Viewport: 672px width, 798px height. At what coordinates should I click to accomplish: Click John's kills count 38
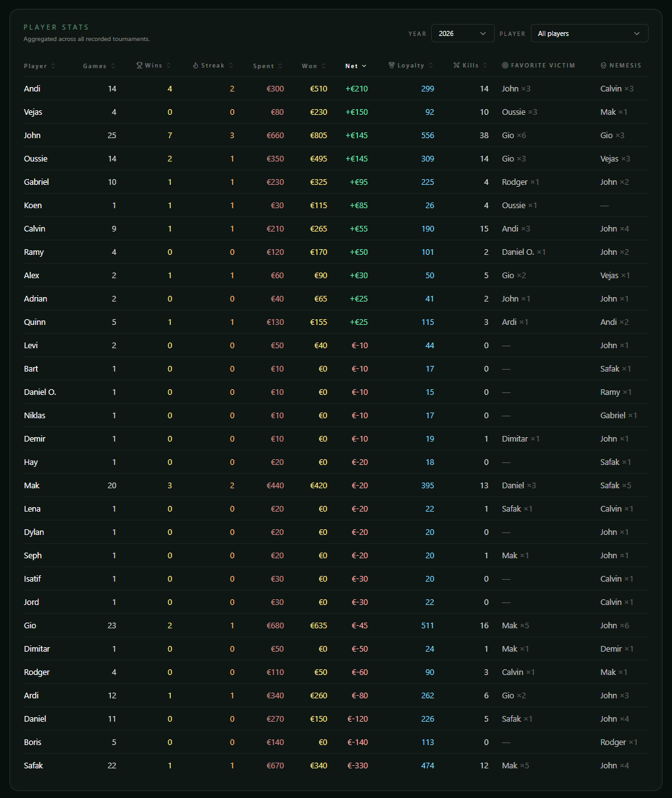484,136
